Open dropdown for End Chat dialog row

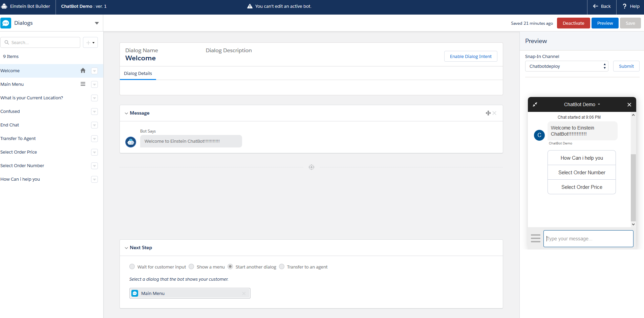coord(94,125)
